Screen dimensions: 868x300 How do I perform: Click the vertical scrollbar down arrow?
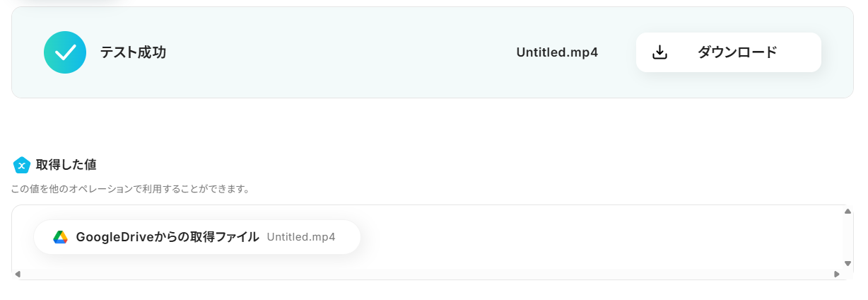pyautogui.click(x=848, y=263)
